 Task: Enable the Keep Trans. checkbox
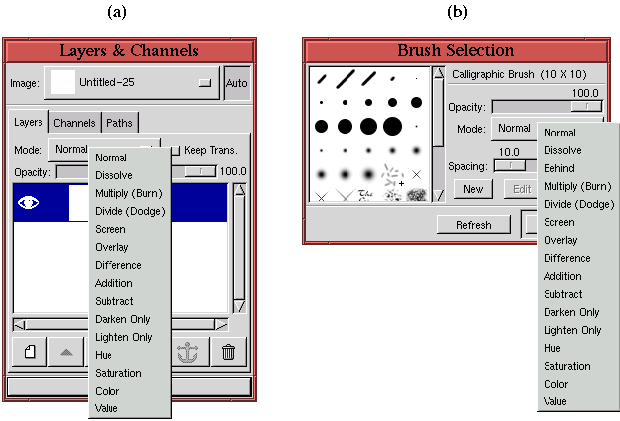pyautogui.click(x=175, y=150)
